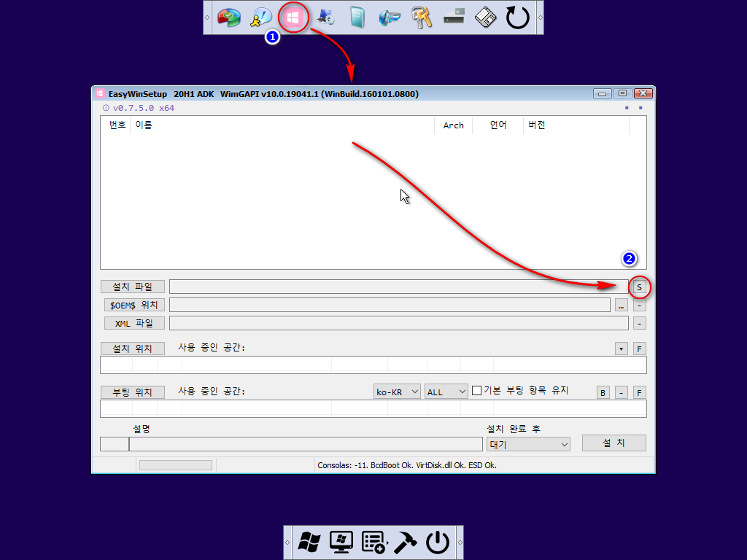Click the 부팅 위치 button
The height and width of the screenshot is (560, 747).
click(x=133, y=392)
